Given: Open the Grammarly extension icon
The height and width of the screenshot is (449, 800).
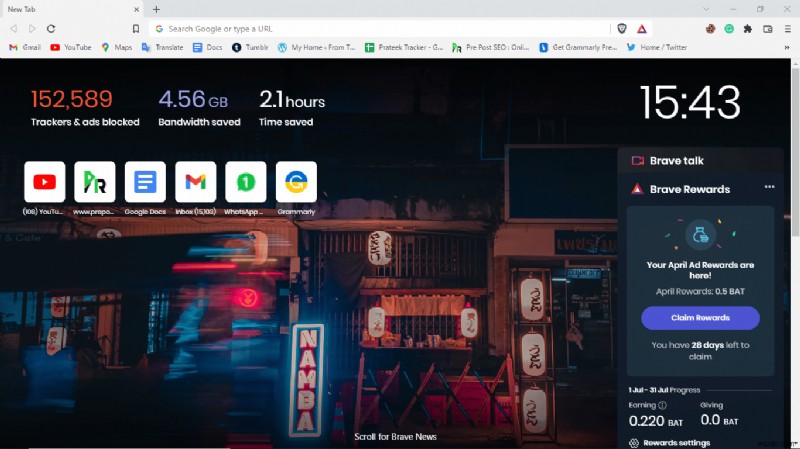Looking at the screenshot, I should (729, 29).
